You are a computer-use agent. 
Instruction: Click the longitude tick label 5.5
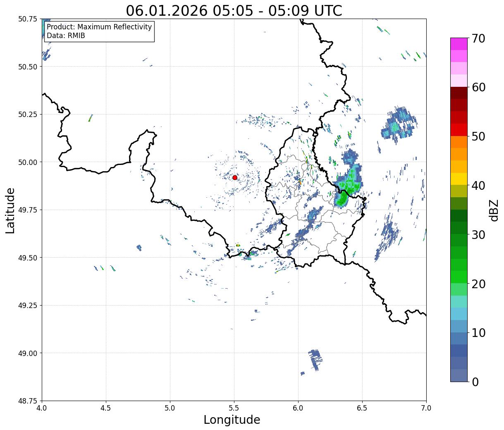coord(234,408)
